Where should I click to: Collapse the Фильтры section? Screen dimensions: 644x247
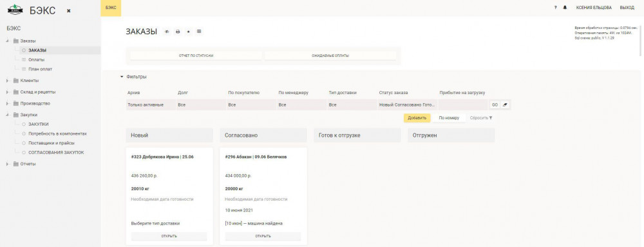click(122, 77)
